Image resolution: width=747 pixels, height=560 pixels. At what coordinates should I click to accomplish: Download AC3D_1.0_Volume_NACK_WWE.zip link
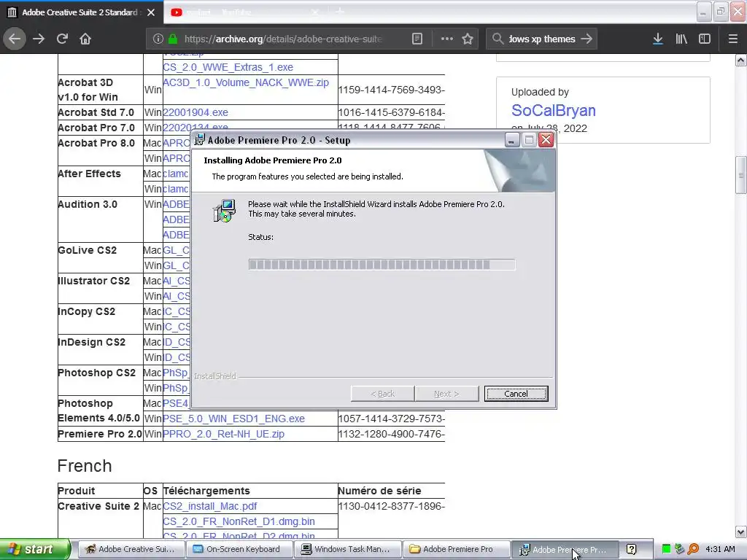point(246,82)
